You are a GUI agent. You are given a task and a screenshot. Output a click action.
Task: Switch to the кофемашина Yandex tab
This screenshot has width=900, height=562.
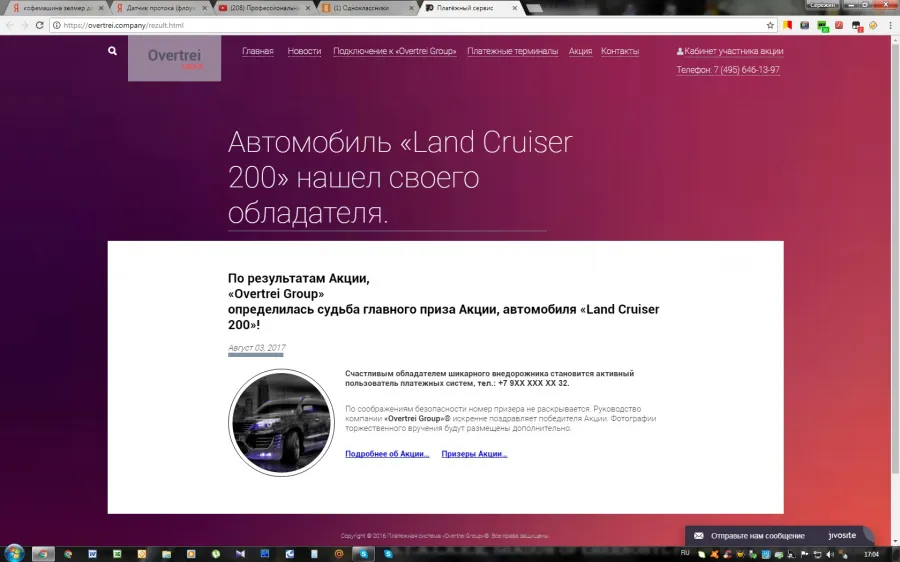[56, 8]
